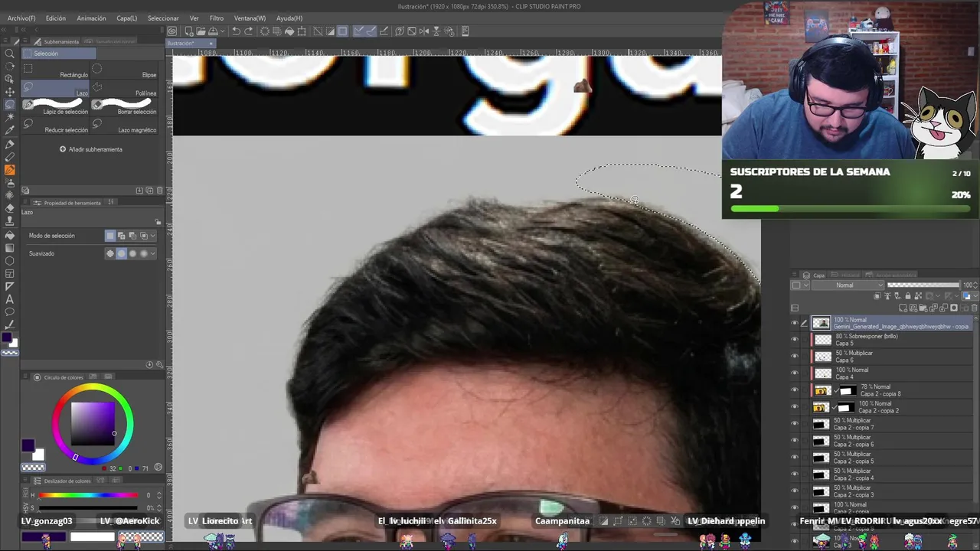This screenshot has height=551, width=980.
Task: Hide the Capa 2 - copia 5 layer
Action: (794, 458)
